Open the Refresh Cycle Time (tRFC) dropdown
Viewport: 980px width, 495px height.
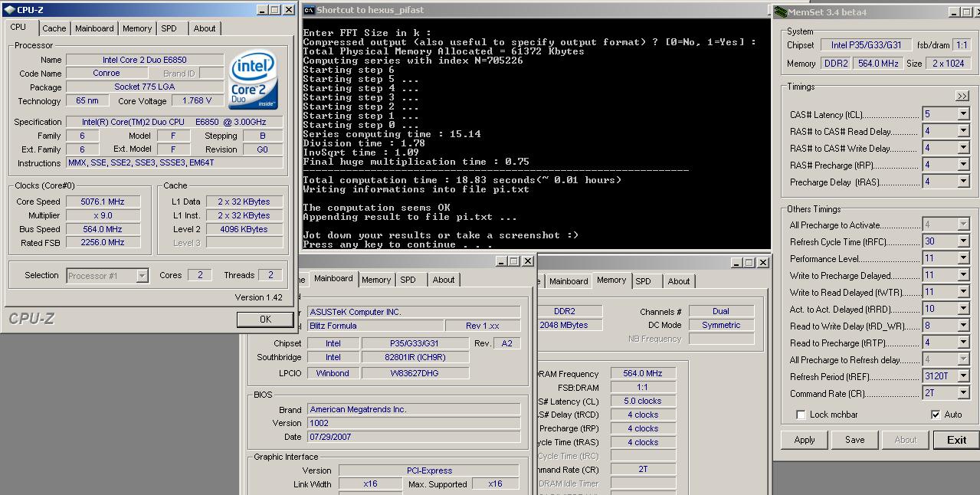pyautogui.click(x=963, y=241)
